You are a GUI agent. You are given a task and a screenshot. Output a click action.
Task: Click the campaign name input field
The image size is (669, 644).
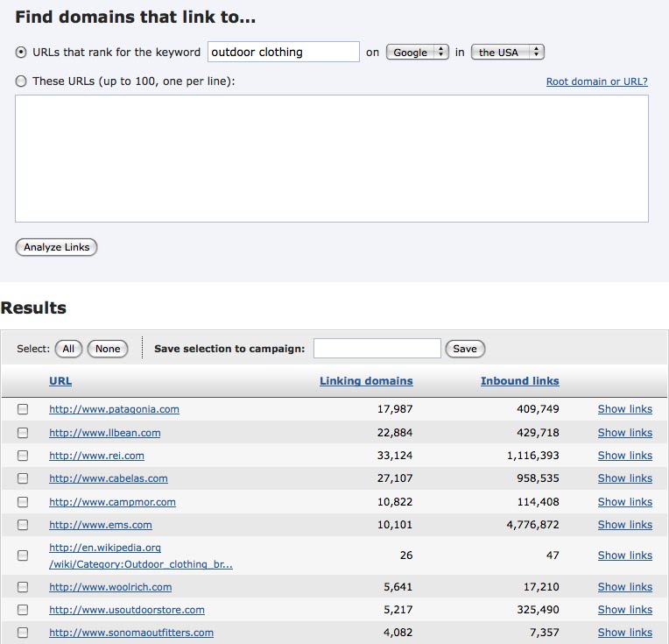tap(377, 349)
